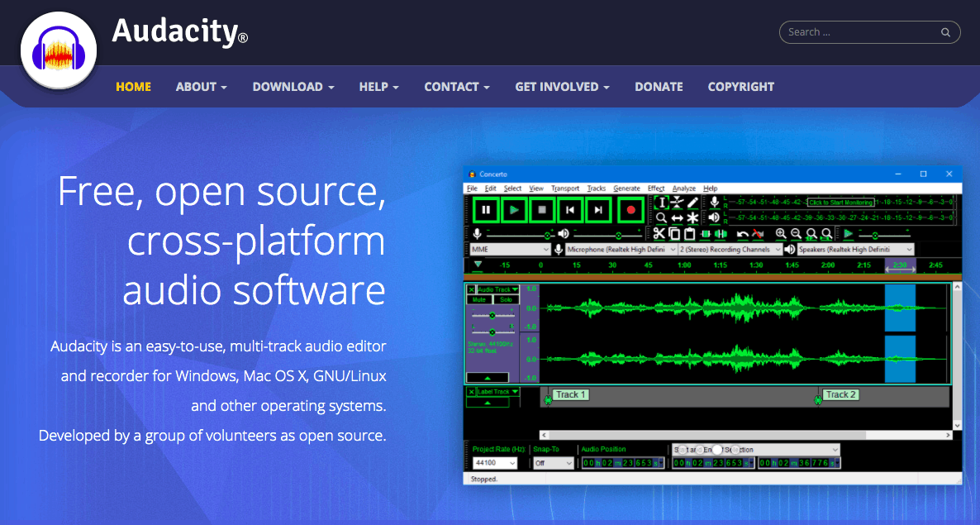Open the DONATE page
980x525 pixels.
659,87
